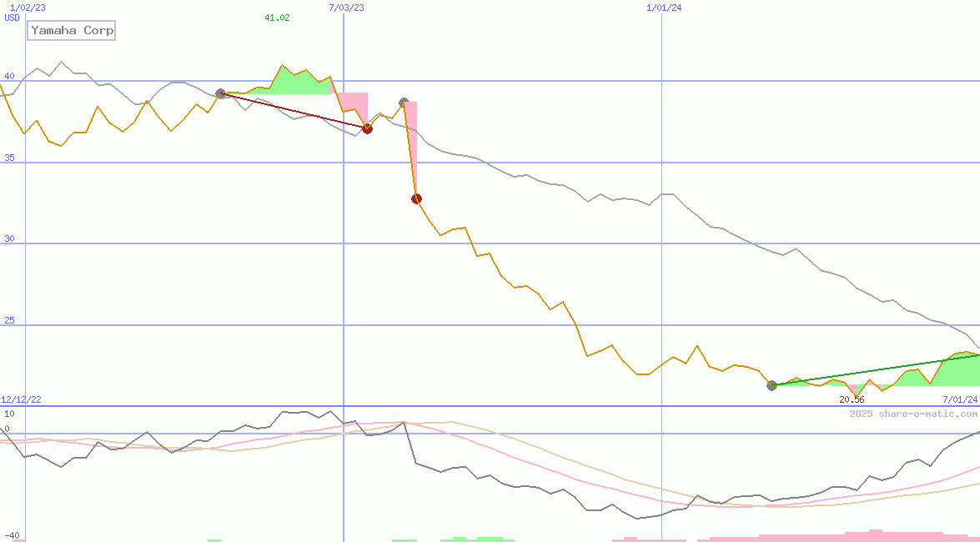This screenshot has height=542, width=980.
Task: Select the red dot ending the red trendline
Action: point(367,128)
